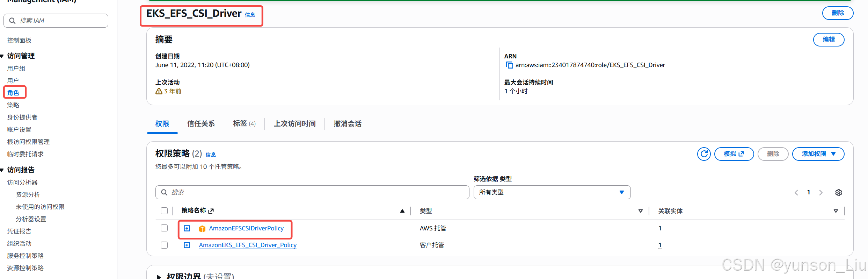
Task: Open the 撤消会话 tab
Action: (348, 124)
